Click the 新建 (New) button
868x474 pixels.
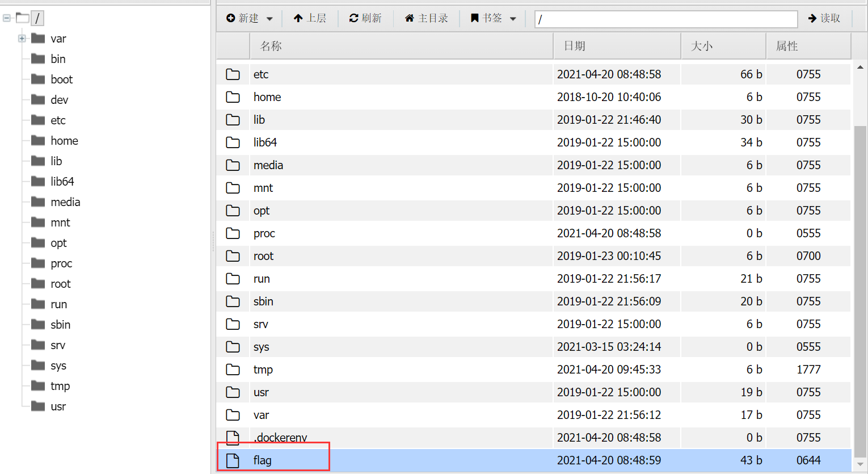pos(242,18)
